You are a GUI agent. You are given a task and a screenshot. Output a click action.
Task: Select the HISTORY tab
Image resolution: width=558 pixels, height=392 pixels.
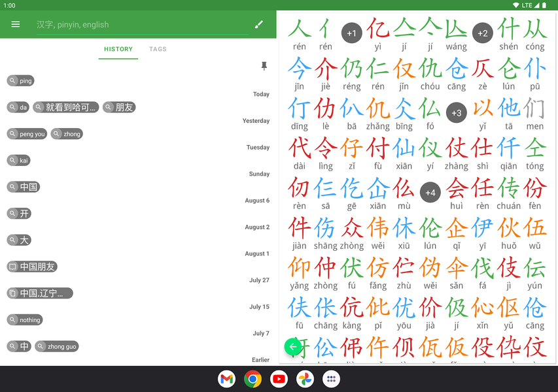[118, 49]
